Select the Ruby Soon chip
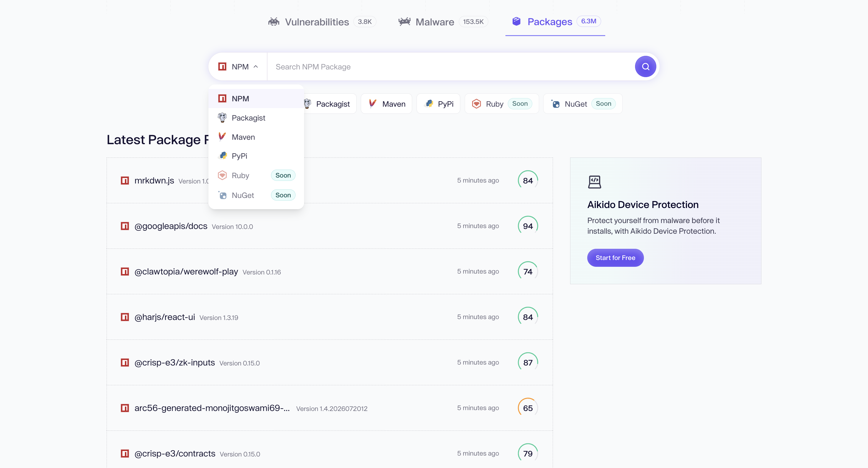 coord(502,103)
